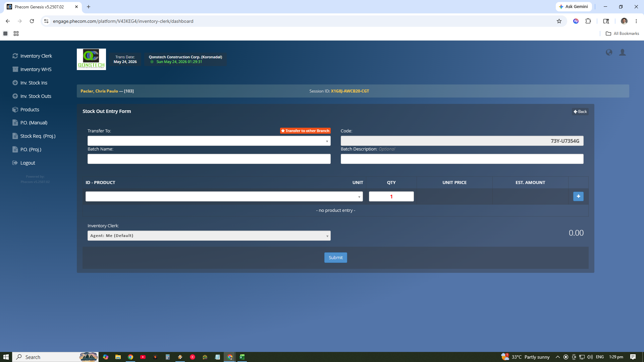The image size is (644, 362).
Task: Open Copilot from the taskbar
Action: click(x=106, y=357)
